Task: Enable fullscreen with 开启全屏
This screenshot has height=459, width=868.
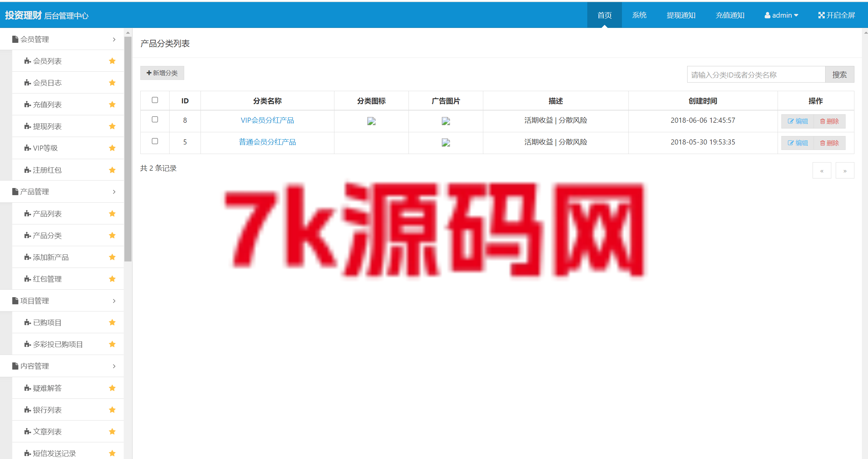Action: [837, 15]
